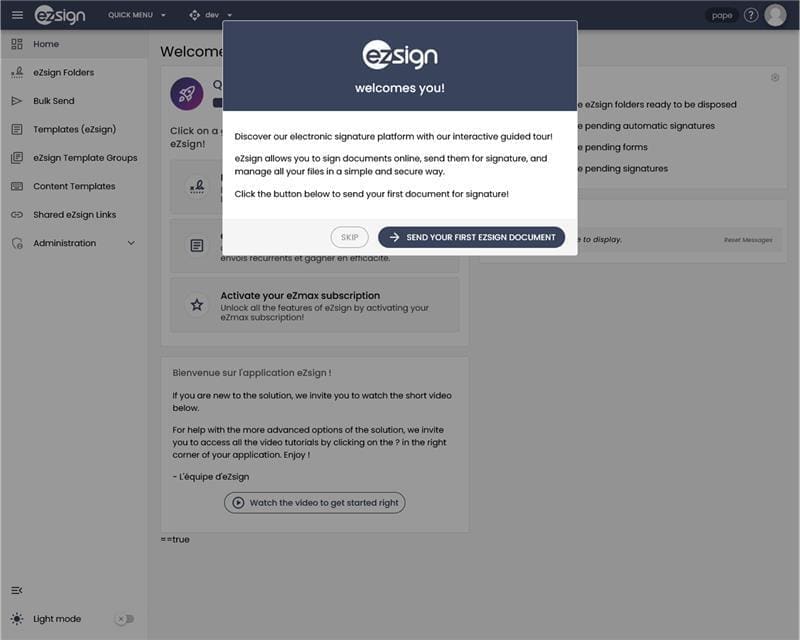
Task: Click the settings gear on right panel
Action: [x=775, y=78]
